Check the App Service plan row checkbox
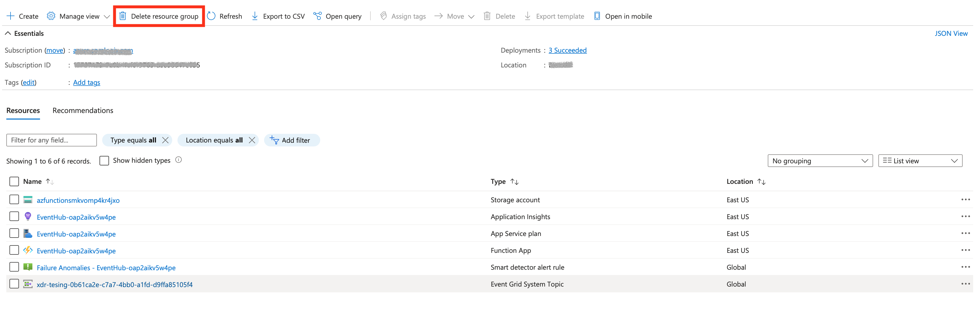 pyautogui.click(x=14, y=233)
